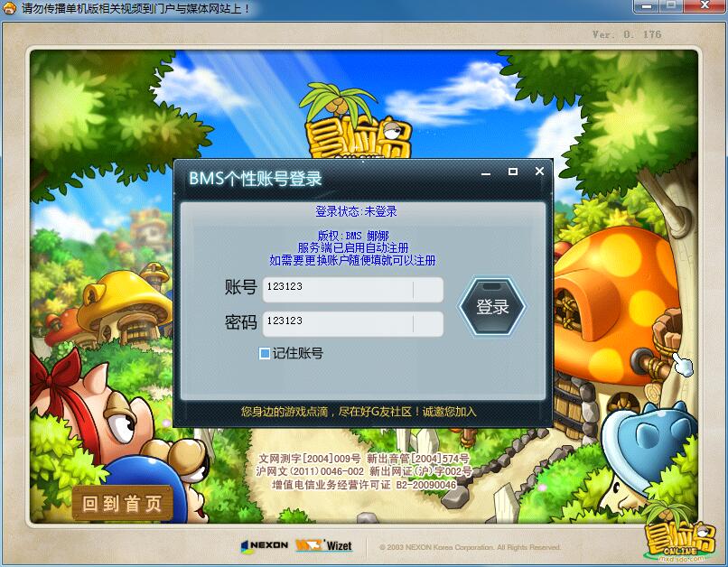
Task: Minimize the BMS login dialog
Action: click(487, 172)
